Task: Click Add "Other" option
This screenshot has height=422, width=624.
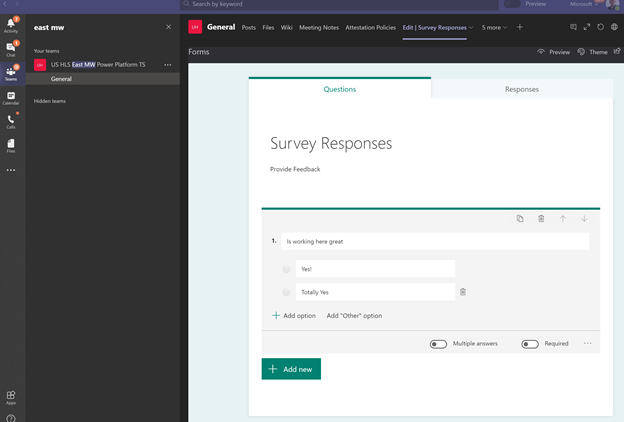Action: [x=354, y=315]
